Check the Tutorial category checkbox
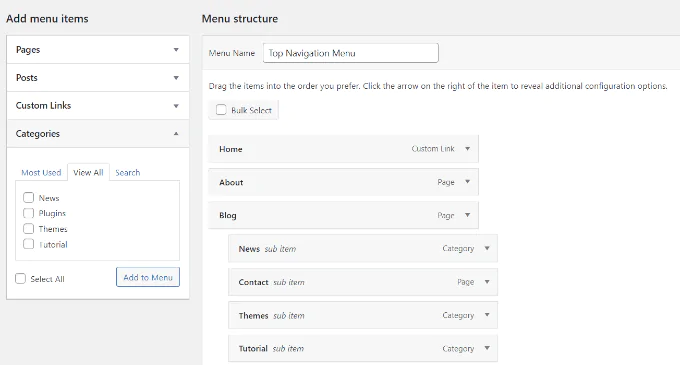Image resolution: width=680 pixels, height=365 pixels. [29, 244]
